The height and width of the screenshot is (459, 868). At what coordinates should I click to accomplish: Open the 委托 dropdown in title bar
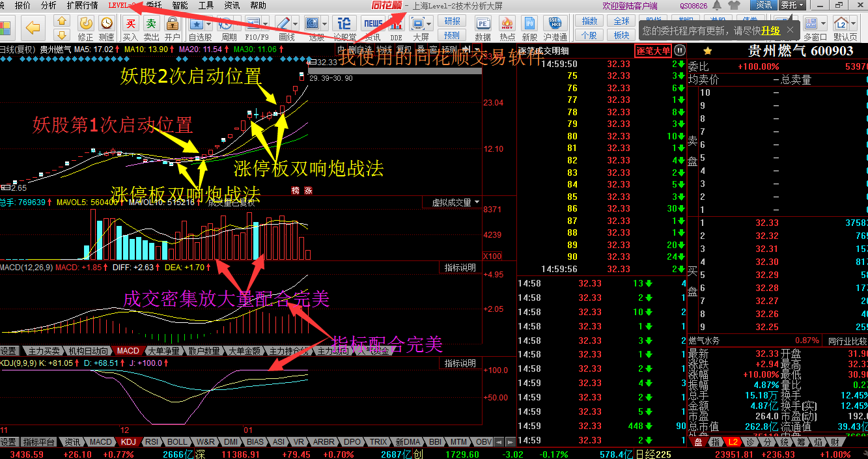(x=793, y=5)
